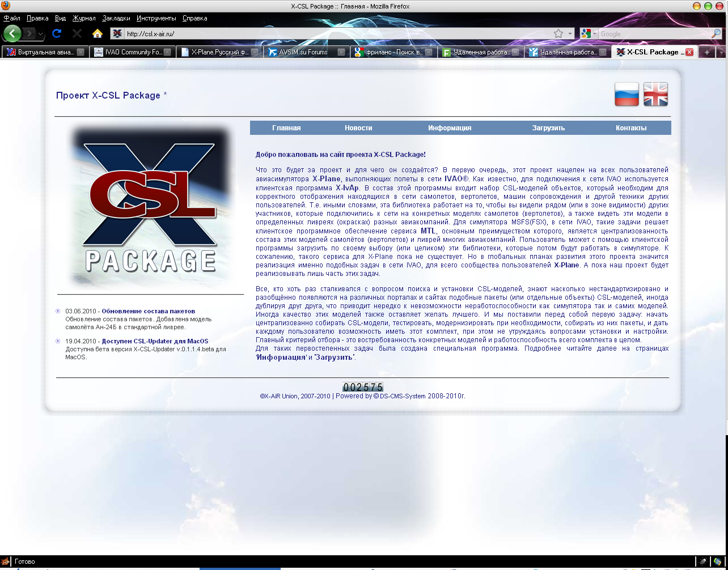
Task: Open a new tab with plus button
Action: [706, 52]
